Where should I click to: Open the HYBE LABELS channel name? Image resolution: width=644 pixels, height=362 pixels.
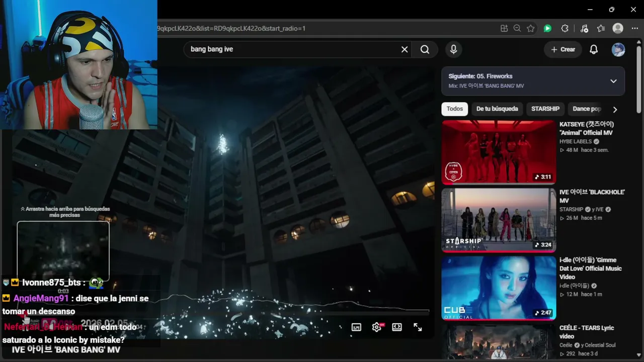[x=576, y=142]
